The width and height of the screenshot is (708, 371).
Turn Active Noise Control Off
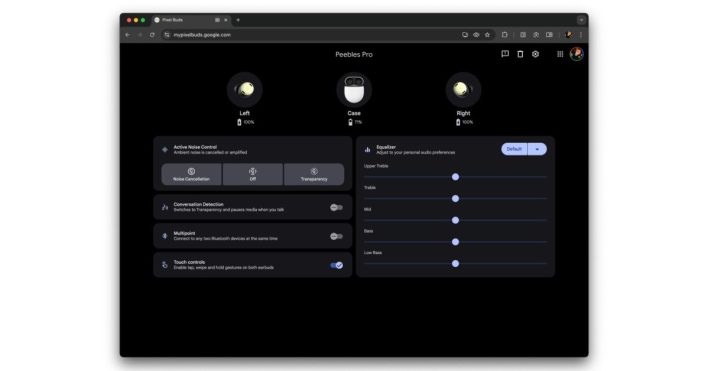[x=253, y=174]
